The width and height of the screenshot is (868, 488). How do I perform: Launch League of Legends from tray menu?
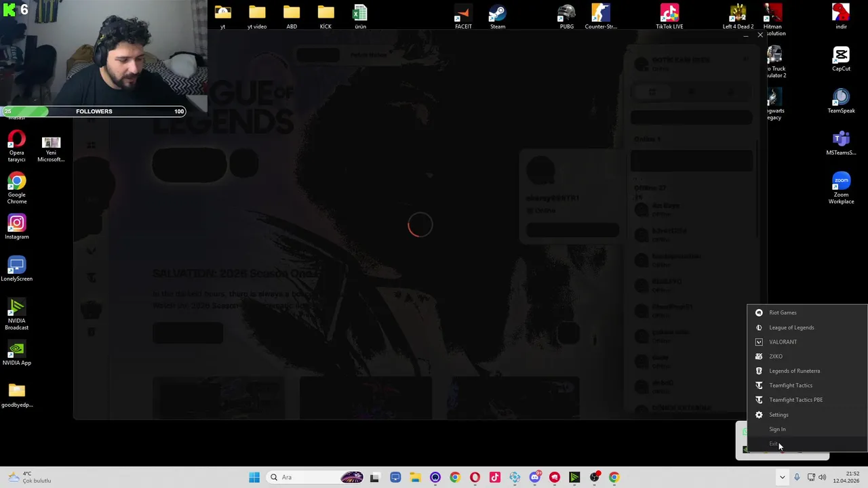pyautogui.click(x=807, y=327)
